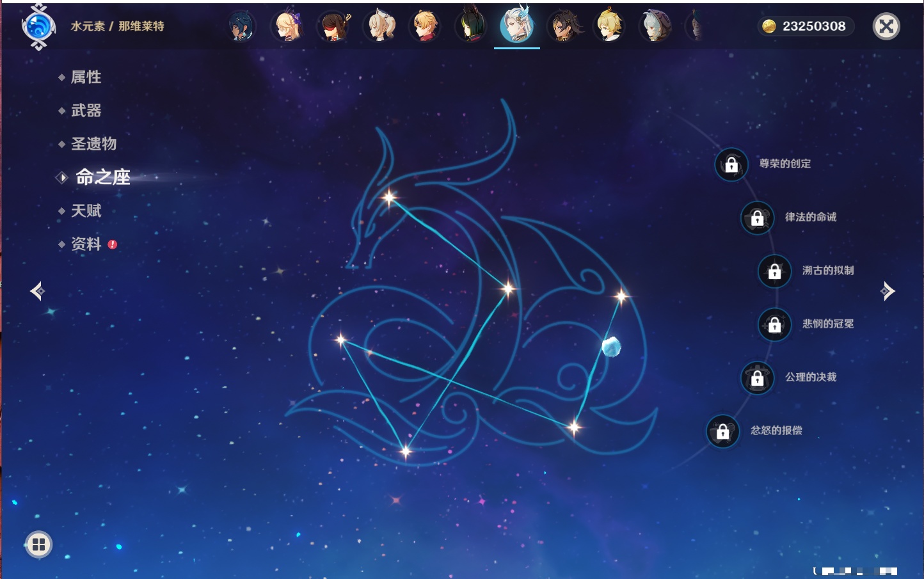Click the pale crystal gem on the constellation

tap(611, 347)
